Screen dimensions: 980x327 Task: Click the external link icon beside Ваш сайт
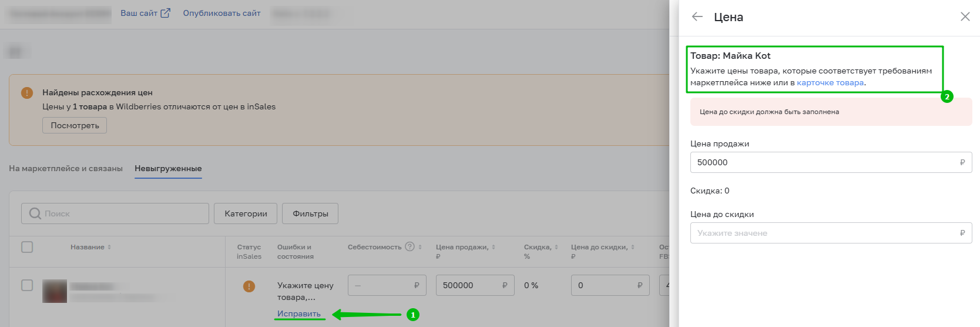click(166, 13)
